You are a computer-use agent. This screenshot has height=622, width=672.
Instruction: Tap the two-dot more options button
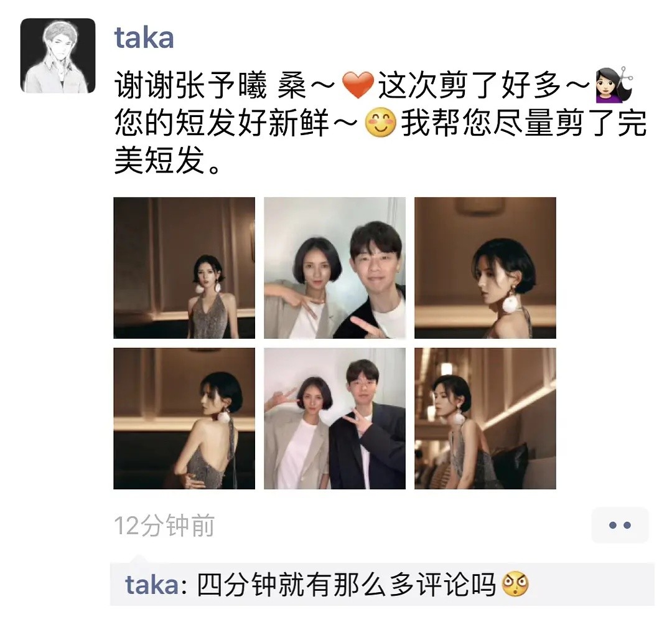click(620, 525)
